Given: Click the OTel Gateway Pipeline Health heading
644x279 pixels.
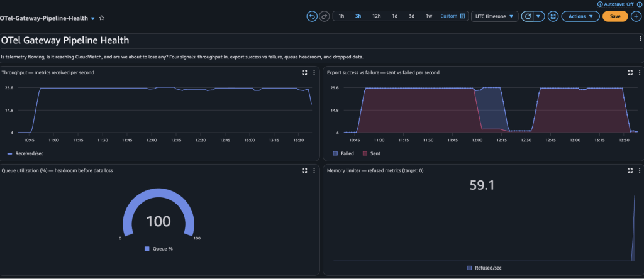Looking at the screenshot, I should pos(65,40).
